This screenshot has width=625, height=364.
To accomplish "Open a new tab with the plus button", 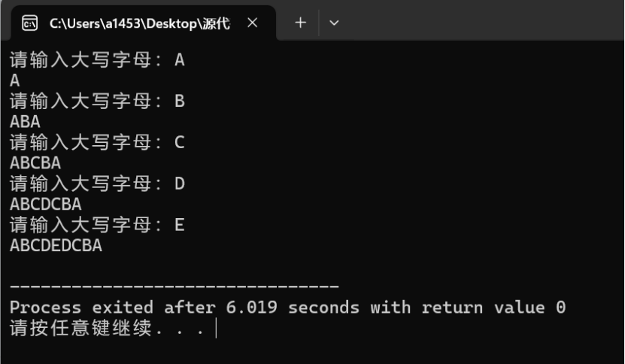I will point(300,23).
